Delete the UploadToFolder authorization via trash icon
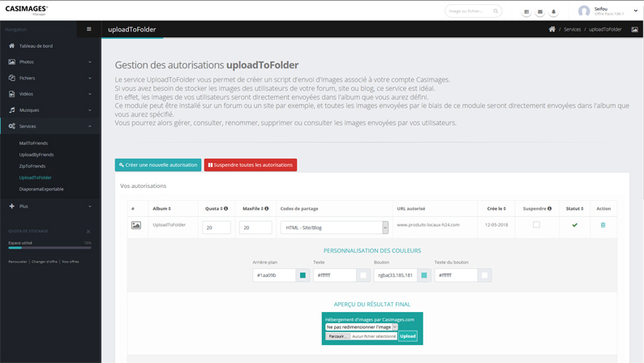The height and width of the screenshot is (363, 644). pos(603,225)
